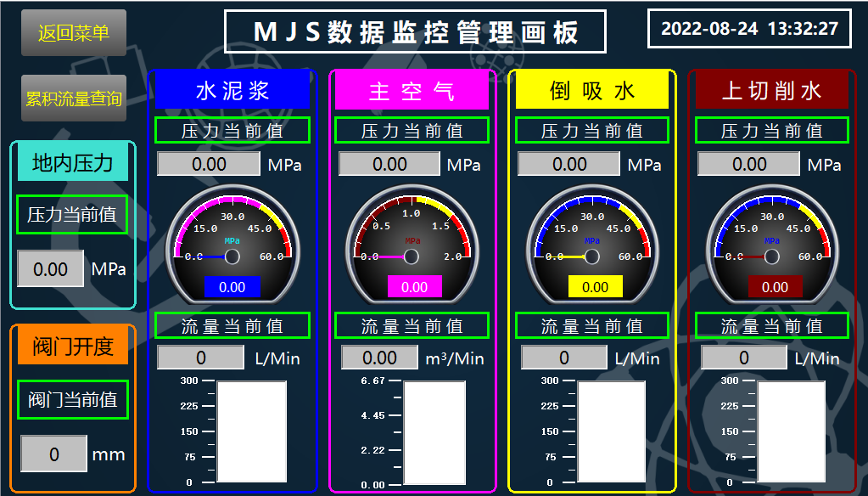This screenshot has height=496, width=868.
Task: Click the 倒吸水 flow L/Min value field
Action: 563,358
